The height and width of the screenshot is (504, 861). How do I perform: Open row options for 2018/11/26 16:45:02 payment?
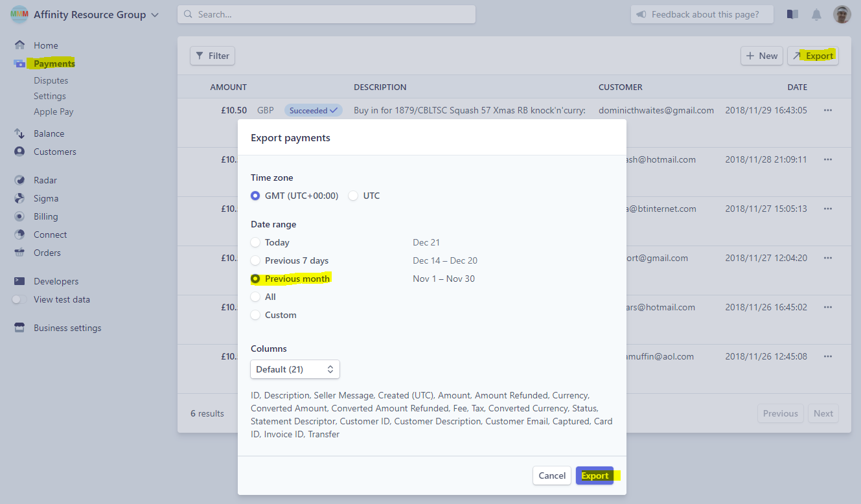[827, 307]
